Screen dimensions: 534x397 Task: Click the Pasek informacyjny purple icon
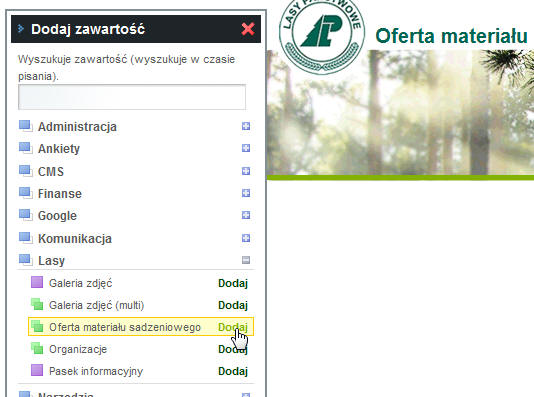37,370
